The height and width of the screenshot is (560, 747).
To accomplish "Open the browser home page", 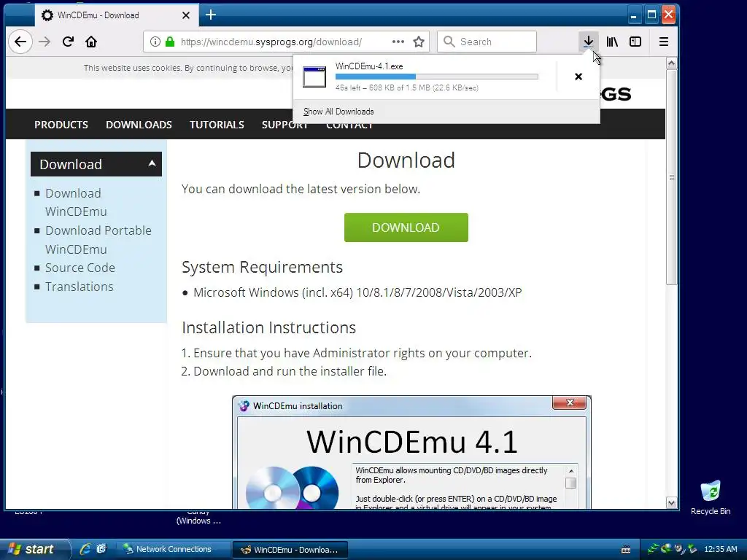I will click(91, 42).
